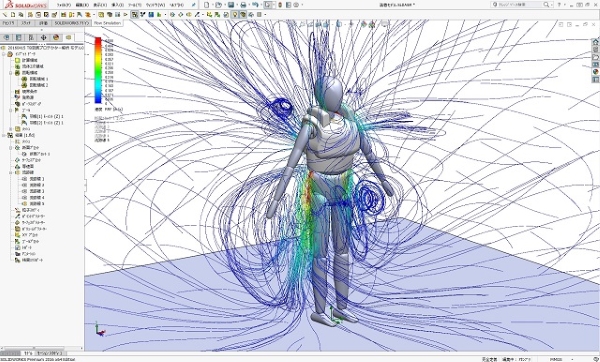Click the command search input field

(x=520, y=5)
